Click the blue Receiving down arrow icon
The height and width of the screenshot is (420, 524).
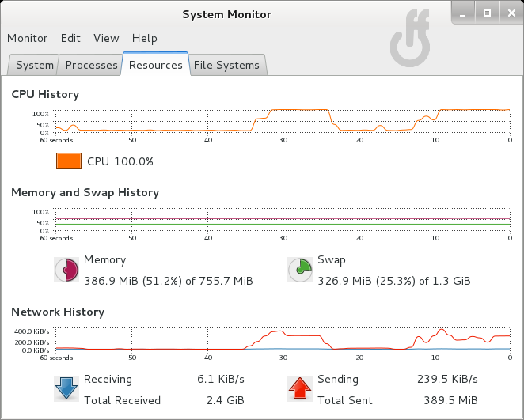pyautogui.click(x=66, y=389)
